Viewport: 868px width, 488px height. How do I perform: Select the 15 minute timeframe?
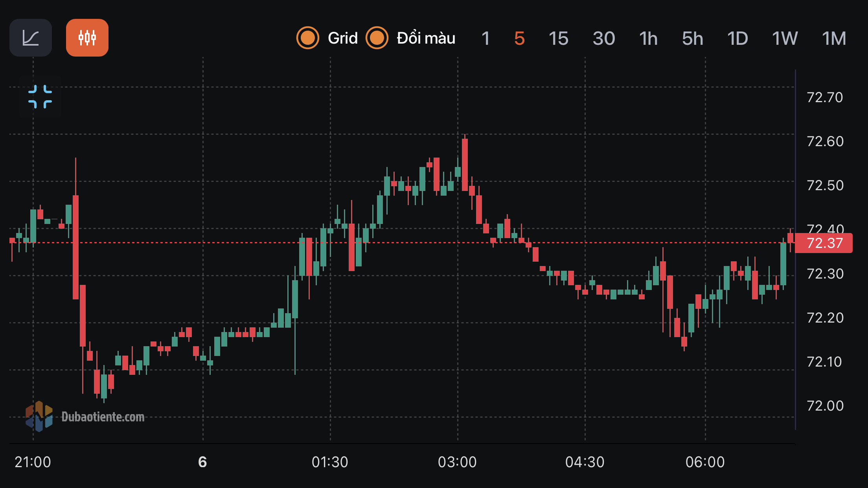[x=558, y=39]
